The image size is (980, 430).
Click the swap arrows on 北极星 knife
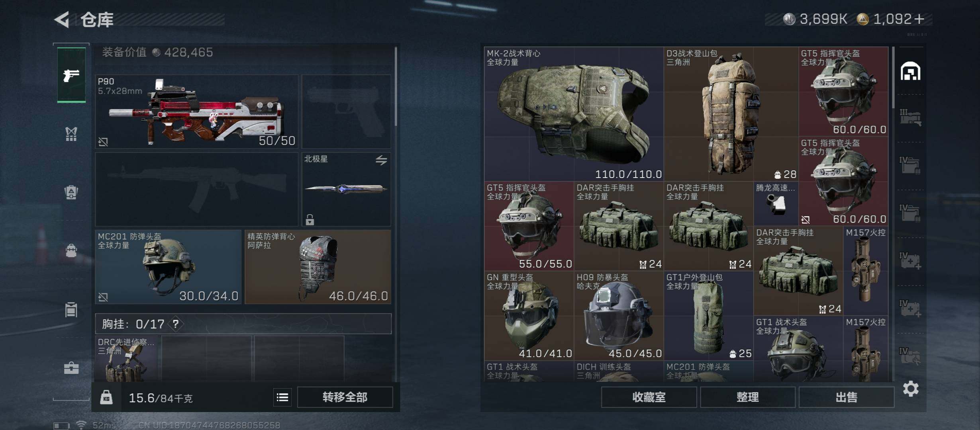[381, 160]
